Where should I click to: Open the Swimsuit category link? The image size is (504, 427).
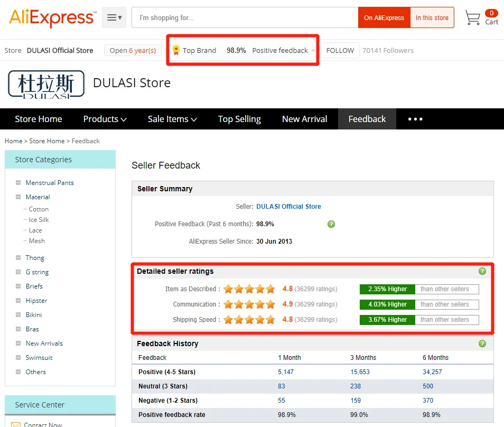(39, 358)
